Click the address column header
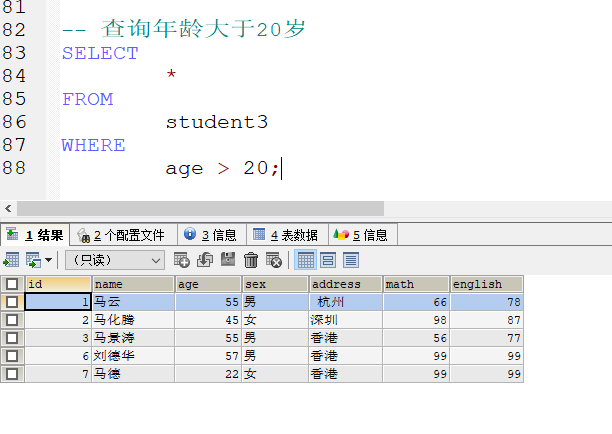The image size is (612, 434). [x=346, y=284]
